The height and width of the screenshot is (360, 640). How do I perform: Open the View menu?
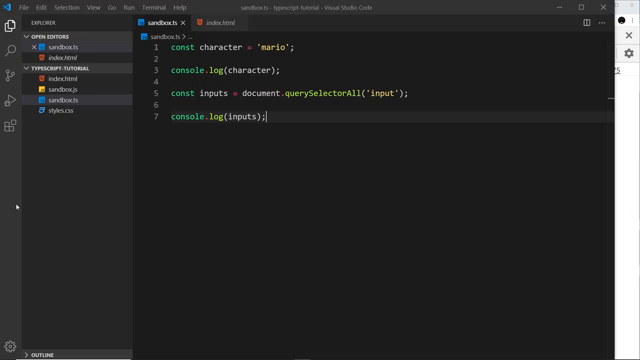click(x=93, y=7)
